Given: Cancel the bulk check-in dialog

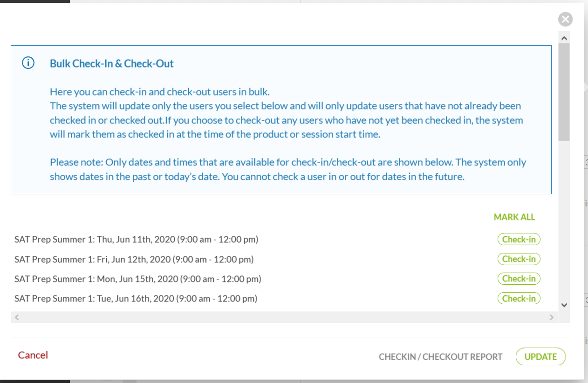Looking at the screenshot, I should 33,355.
